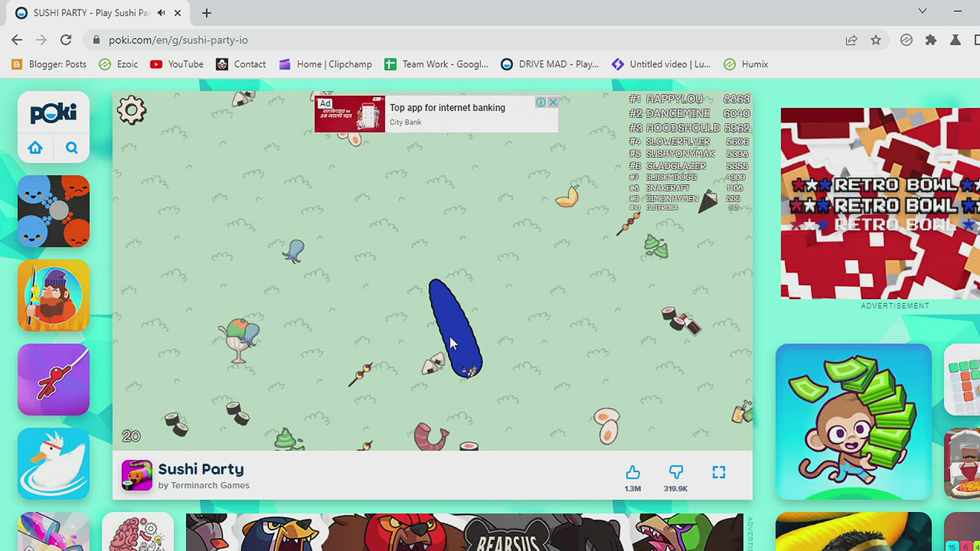Open the yellow snake game thumbnail
This screenshot has width=980, height=551.
click(853, 532)
